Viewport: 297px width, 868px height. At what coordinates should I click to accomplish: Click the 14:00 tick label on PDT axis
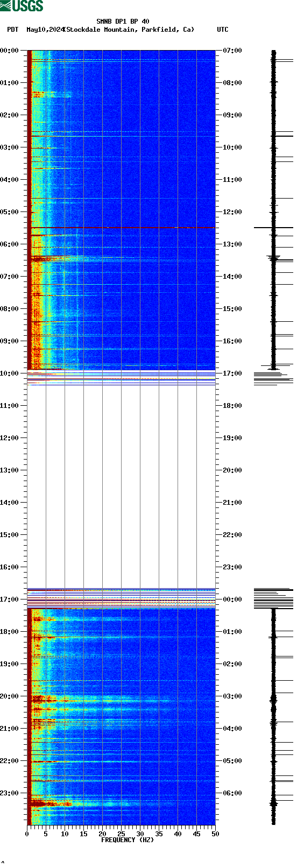(9, 503)
